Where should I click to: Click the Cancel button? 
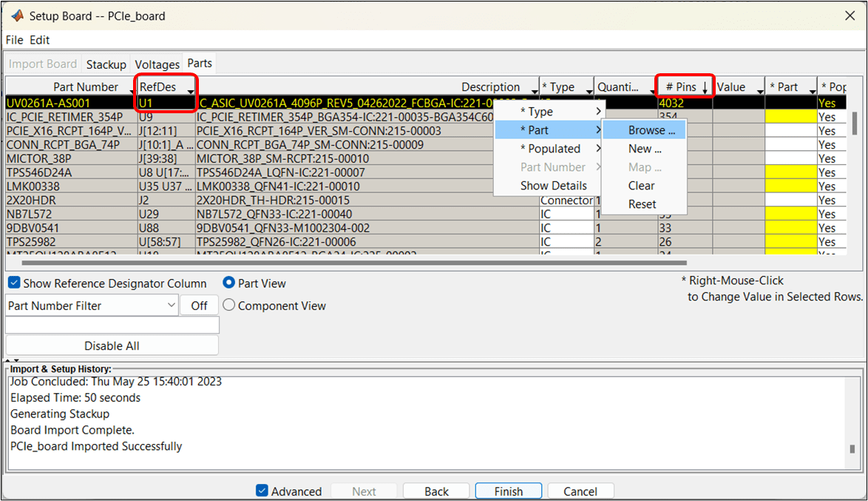[x=580, y=491]
